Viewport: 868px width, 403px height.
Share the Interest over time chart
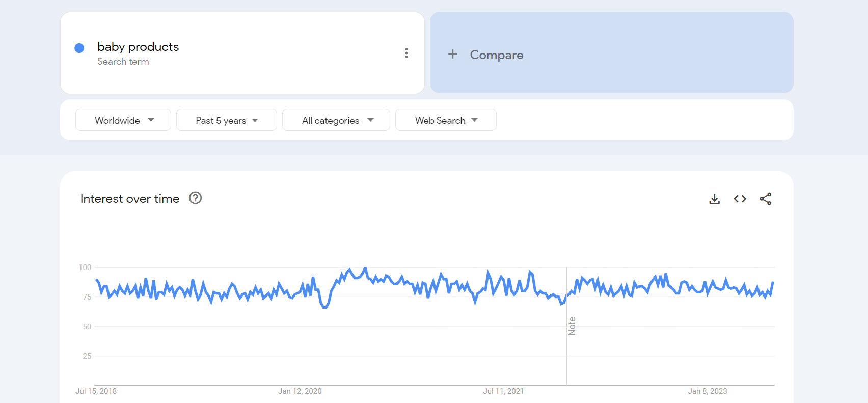click(x=765, y=199)
